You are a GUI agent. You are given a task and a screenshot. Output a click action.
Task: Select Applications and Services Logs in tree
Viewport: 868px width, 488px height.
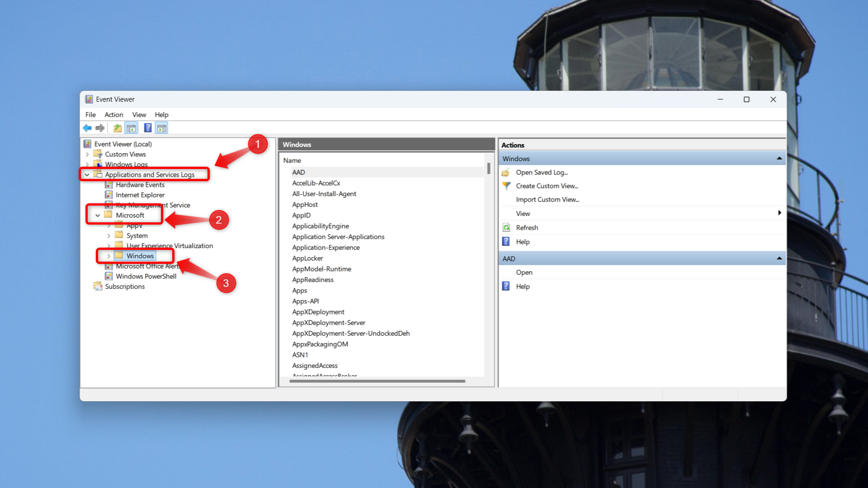point(150,174)
